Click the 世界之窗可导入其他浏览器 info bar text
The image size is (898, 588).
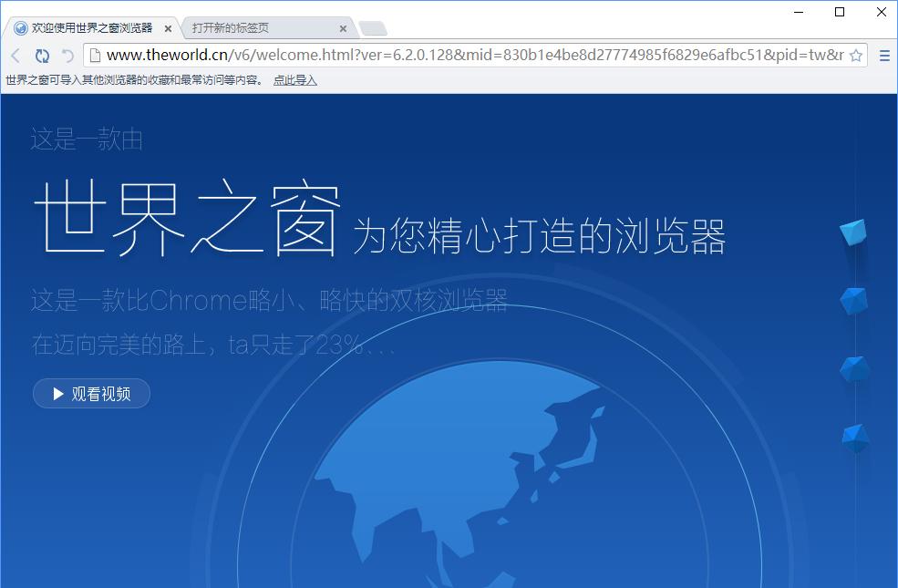click(134, 80)
